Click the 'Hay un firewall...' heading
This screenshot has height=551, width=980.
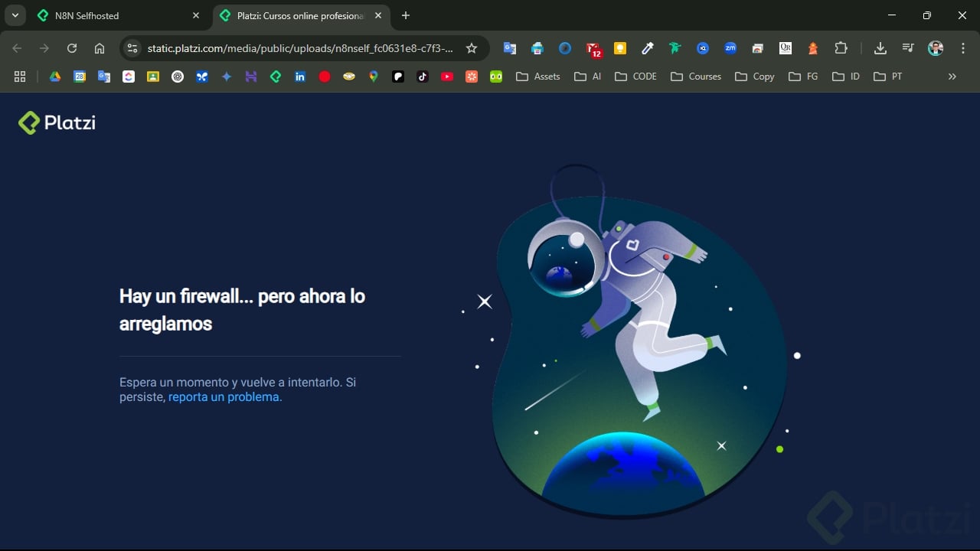click(242, 309)
